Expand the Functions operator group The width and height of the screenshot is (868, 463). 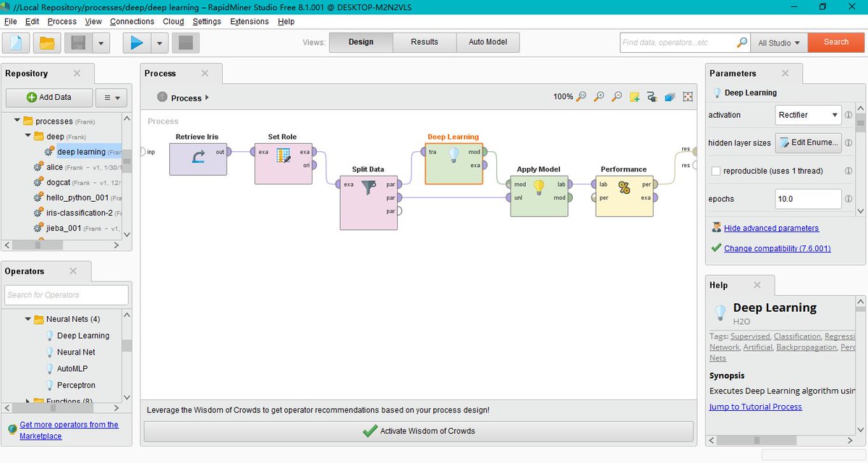pos(29,402)
